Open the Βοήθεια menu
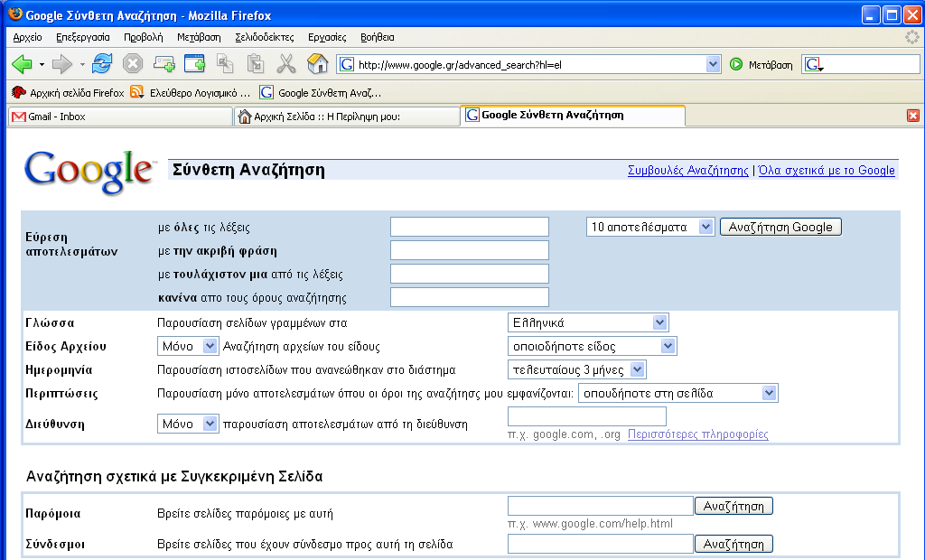Screen dimensions: 925x560 pos(377,37)
